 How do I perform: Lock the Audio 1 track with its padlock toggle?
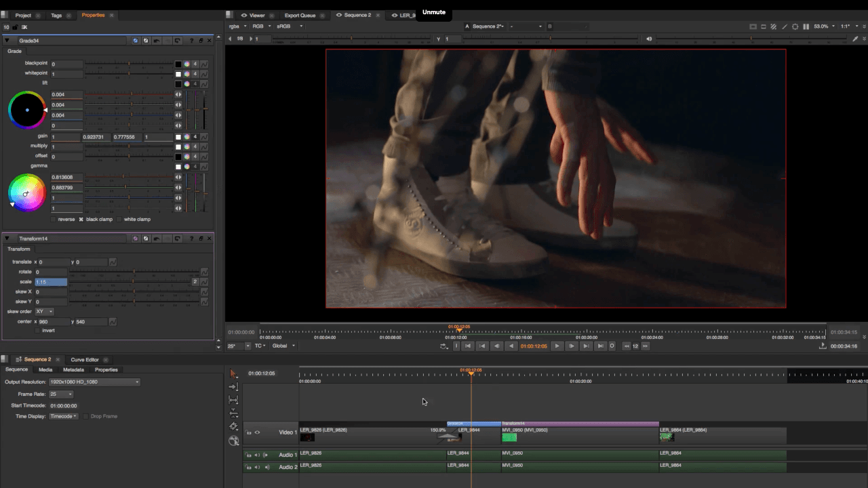point(248,454)
